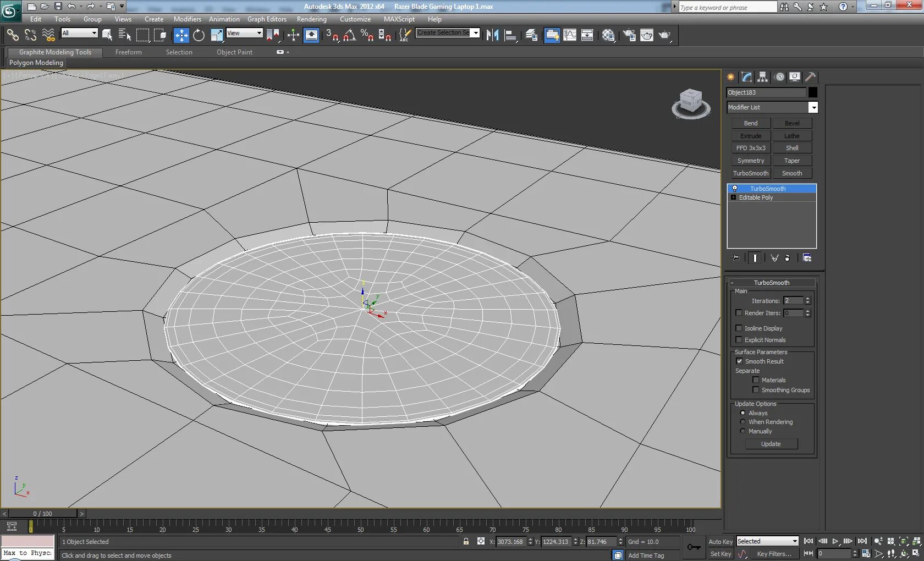Click the Mirror tool icon
Screen dimensions: 924x561
492,35
